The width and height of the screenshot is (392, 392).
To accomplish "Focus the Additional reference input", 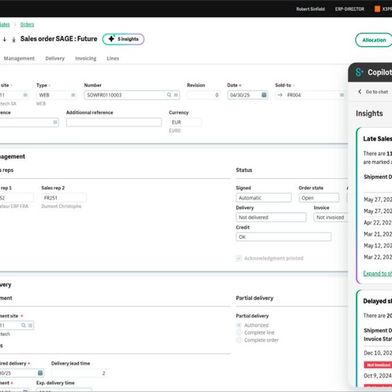I will click(x=114, y=122).
